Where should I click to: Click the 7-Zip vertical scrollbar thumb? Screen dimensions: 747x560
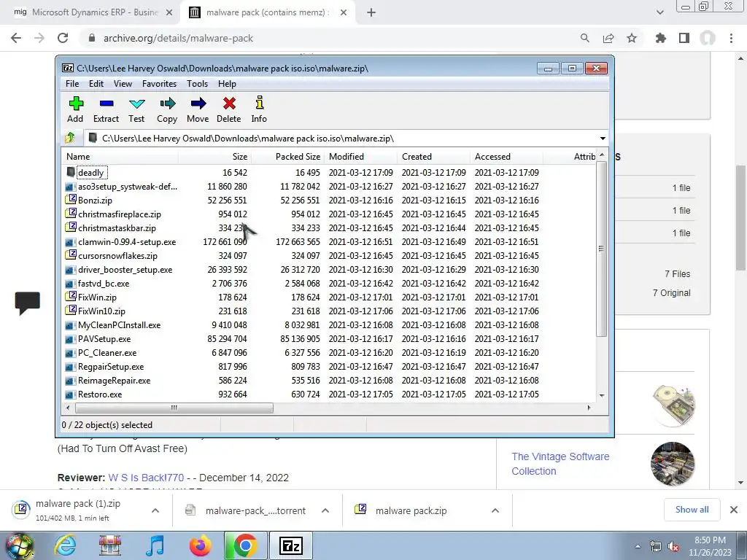pyautogui.click(x=602, y=249)
